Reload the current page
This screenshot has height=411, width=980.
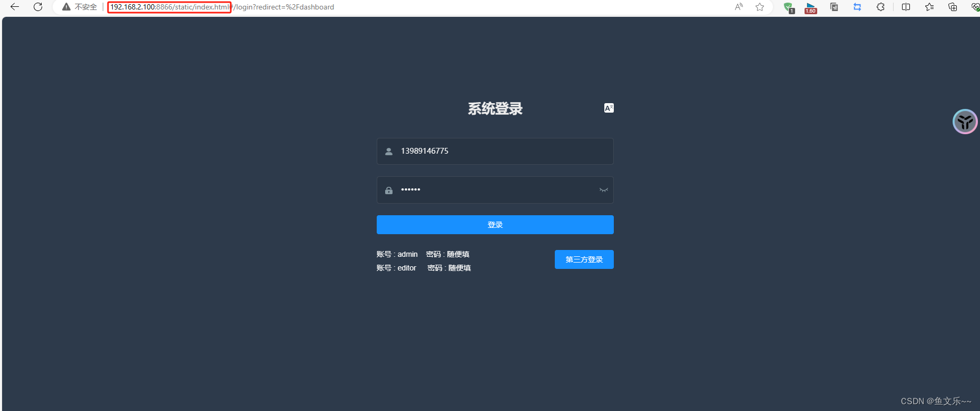[x=38, y=7]
